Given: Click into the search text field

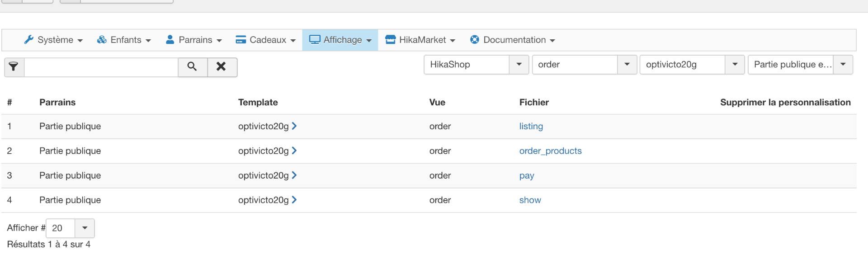Looking at the screenshot, I should click(101, 67).
